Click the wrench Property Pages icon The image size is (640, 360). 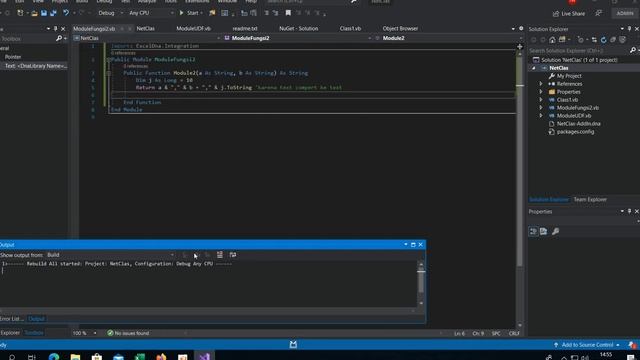tap(556, 231)
